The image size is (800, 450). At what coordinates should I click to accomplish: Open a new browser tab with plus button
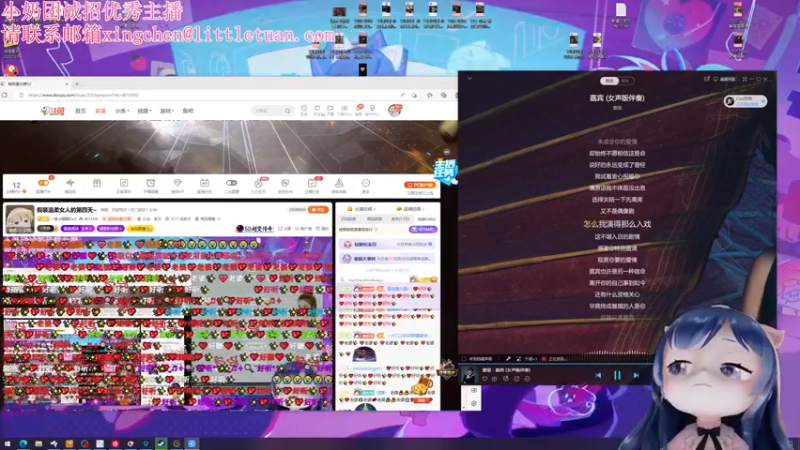(x=77, y=84)
